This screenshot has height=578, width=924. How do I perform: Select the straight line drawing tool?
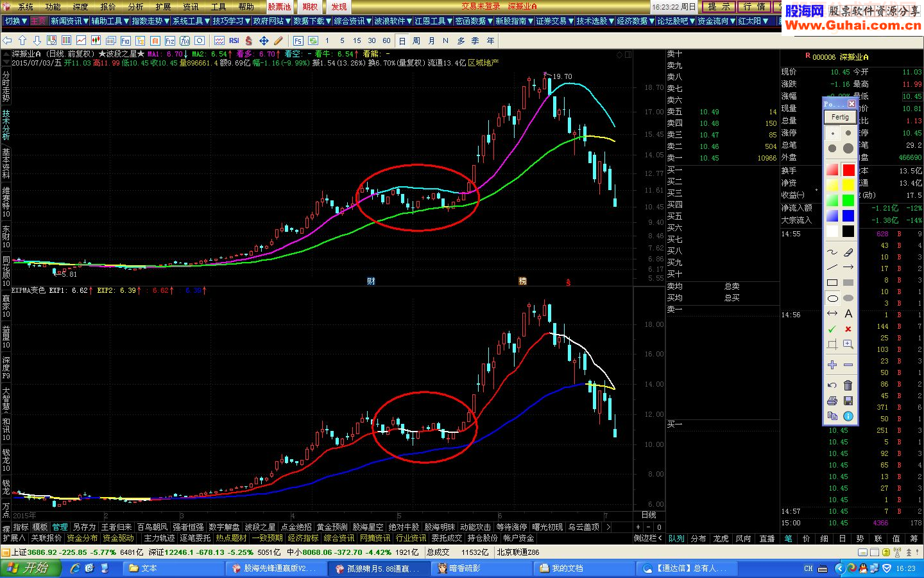click(x=832, y=267)
